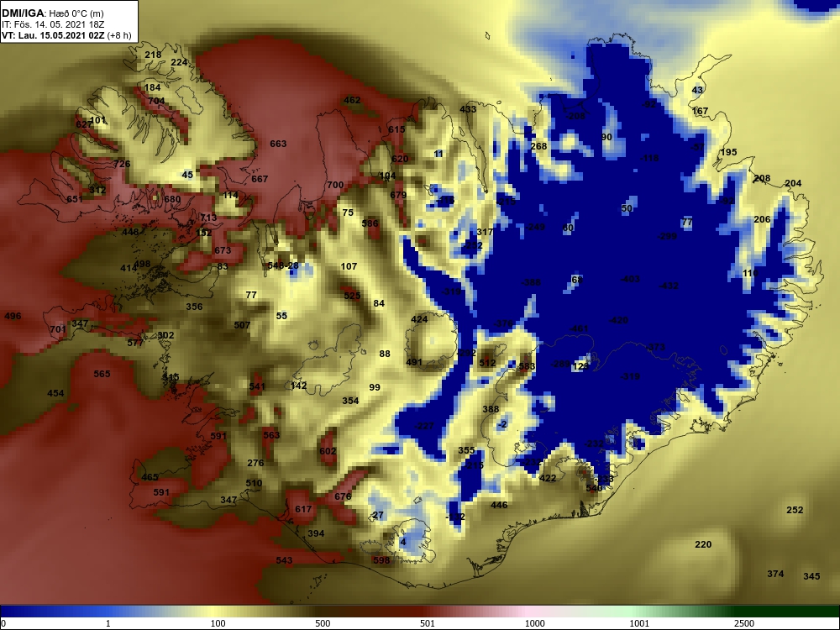The height and width of the screenshot is (630, 840).
Task: Click the '565' map value
Action: coord(102,374)
